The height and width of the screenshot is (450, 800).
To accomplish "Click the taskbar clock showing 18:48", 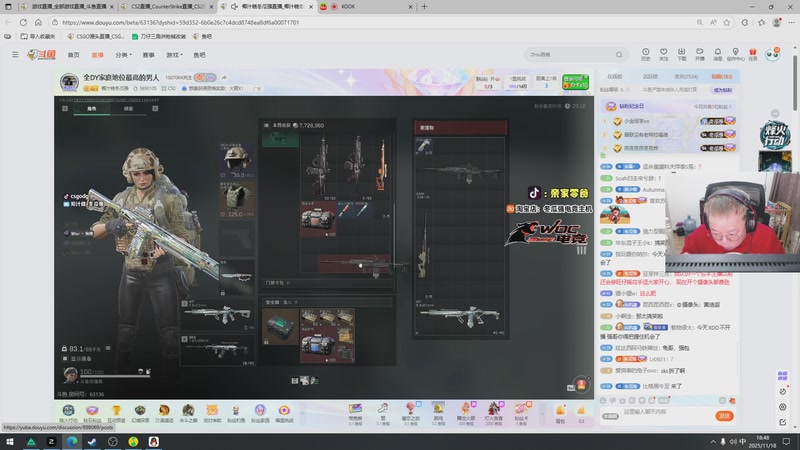I will pos(764,442).
